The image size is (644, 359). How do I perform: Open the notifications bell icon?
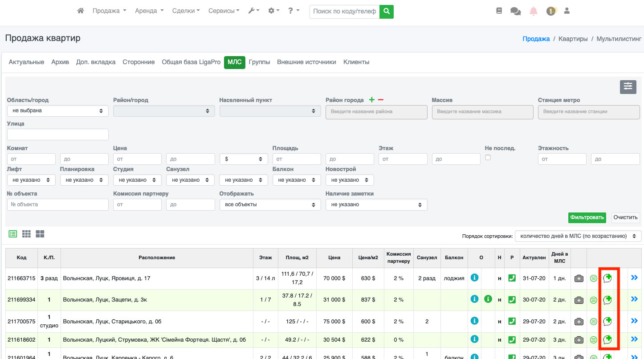pos(533,12)
